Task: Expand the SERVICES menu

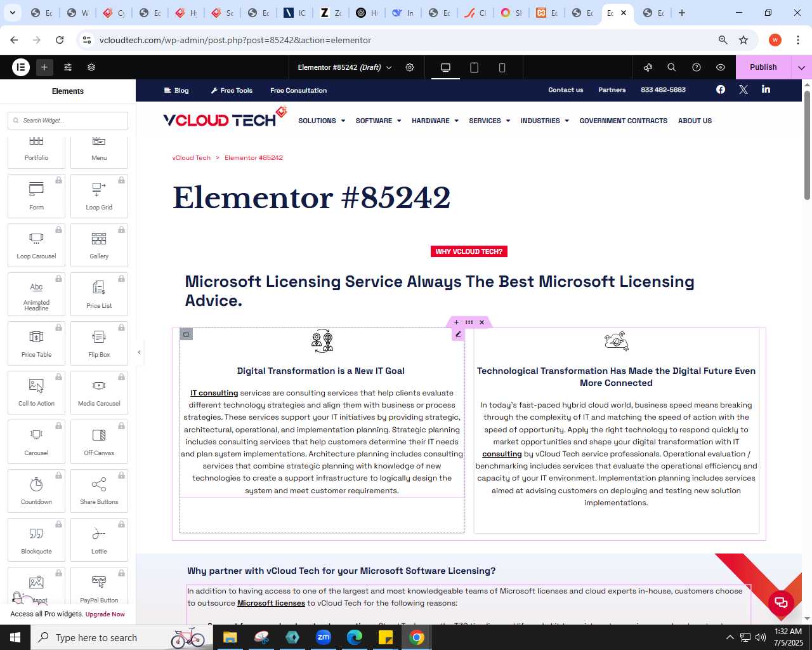Action: point(490,121)
